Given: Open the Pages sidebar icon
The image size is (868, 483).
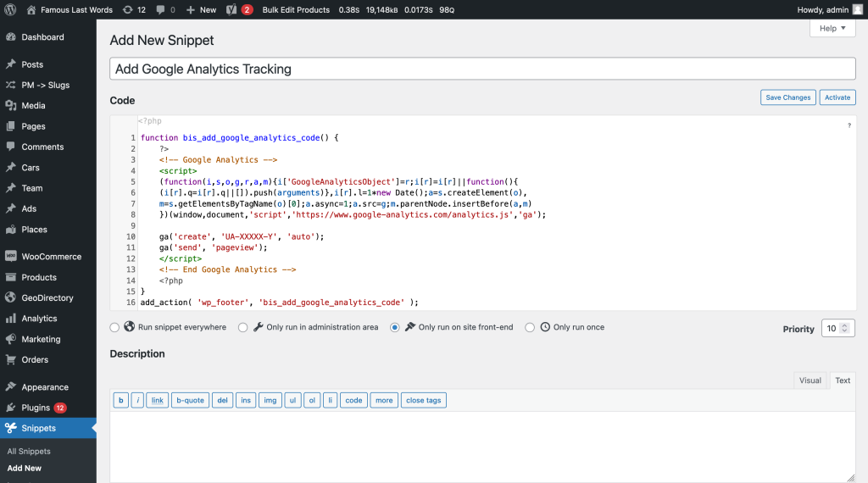Looking at the screenshot, I should click(x=10, y=126).
